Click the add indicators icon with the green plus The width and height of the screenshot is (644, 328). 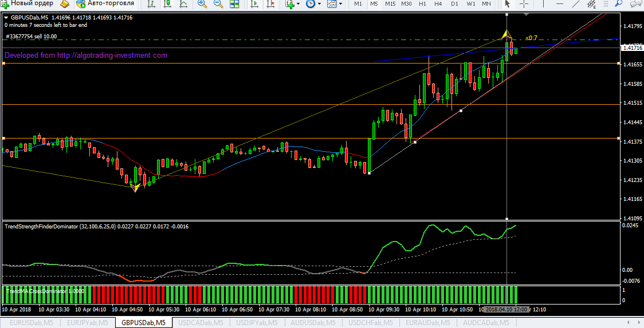(290, 4)
